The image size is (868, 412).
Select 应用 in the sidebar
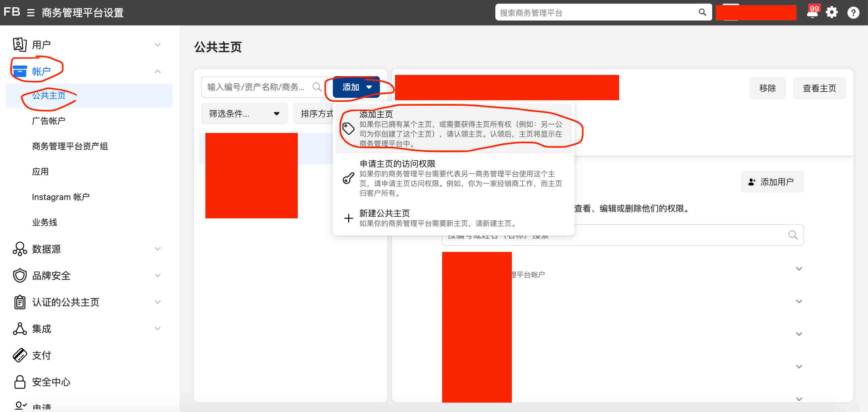point(40,172)
